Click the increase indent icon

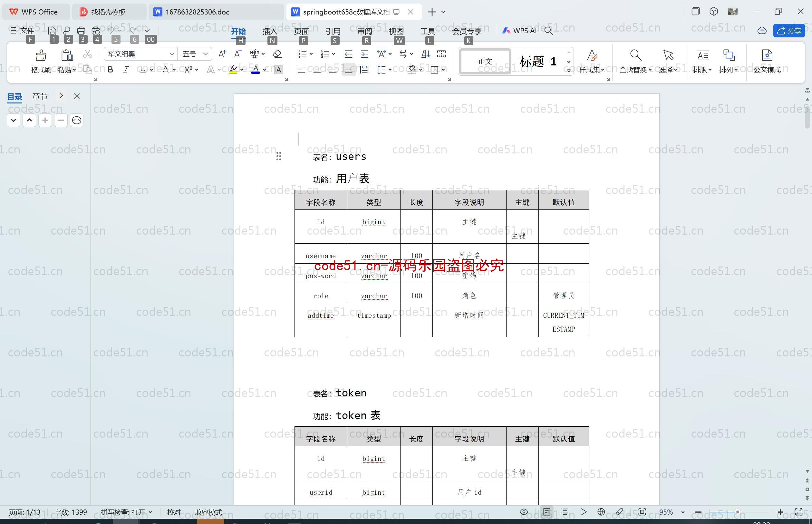coord(364,54)
